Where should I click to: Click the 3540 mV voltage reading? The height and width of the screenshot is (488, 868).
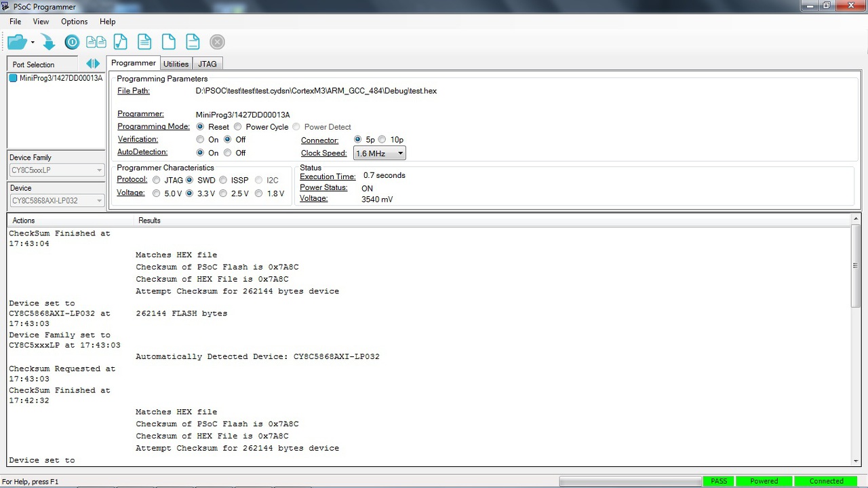pos(377,200)
